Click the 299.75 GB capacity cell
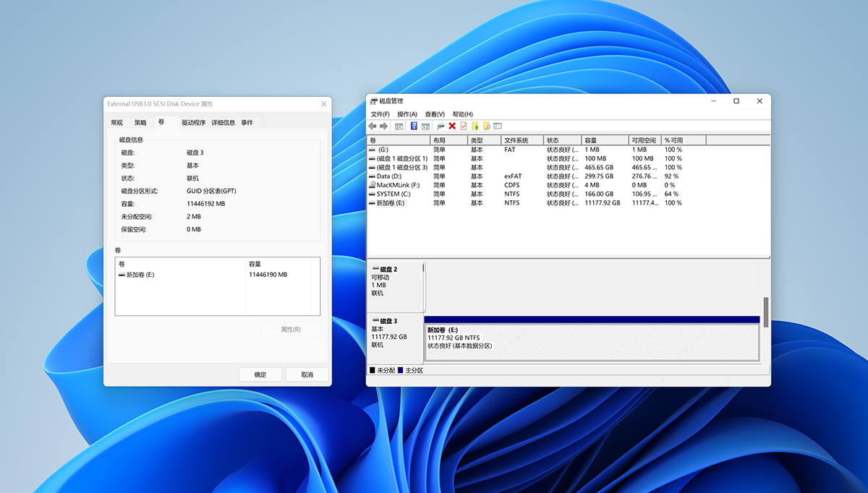The height and width of the screenshot is (493, 868). point(599,176)
